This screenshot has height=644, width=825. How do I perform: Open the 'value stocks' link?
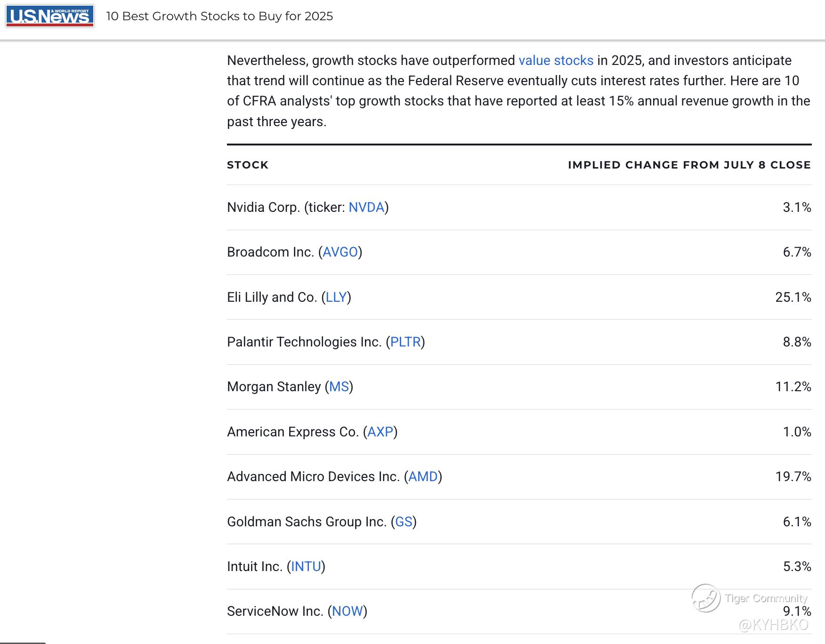click(556, 61)
